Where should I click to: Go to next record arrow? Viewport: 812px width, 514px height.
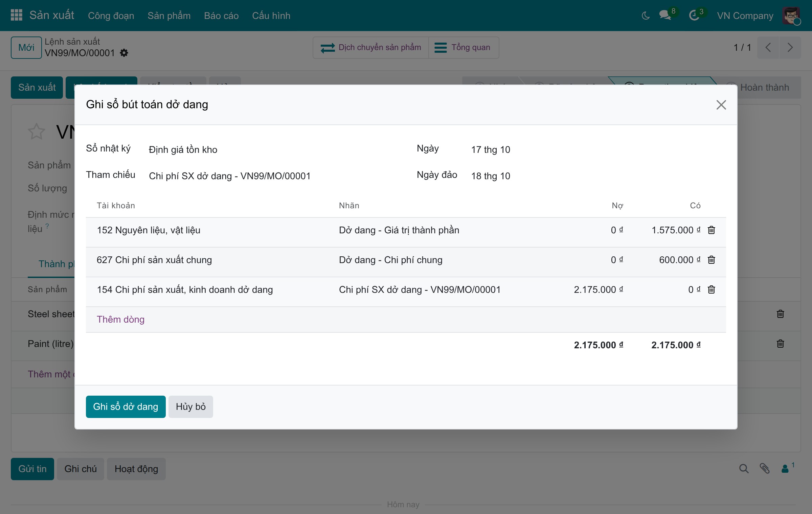[x=790, y=47]
